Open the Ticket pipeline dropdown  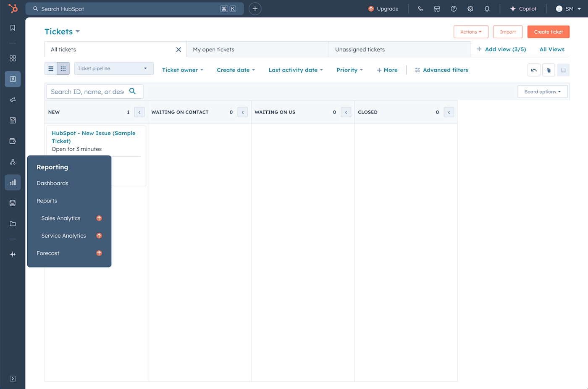(114, 68)
